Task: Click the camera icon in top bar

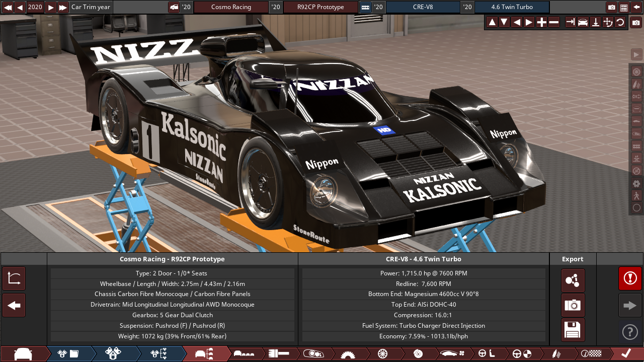Action: 612,7
